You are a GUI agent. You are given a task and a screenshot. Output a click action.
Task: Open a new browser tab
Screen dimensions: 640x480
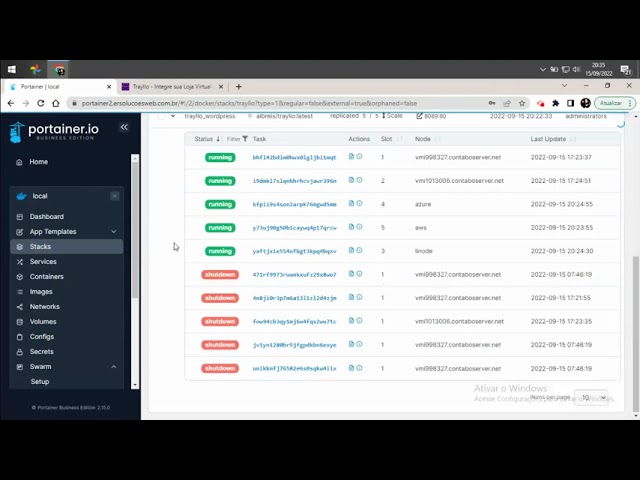239,87
